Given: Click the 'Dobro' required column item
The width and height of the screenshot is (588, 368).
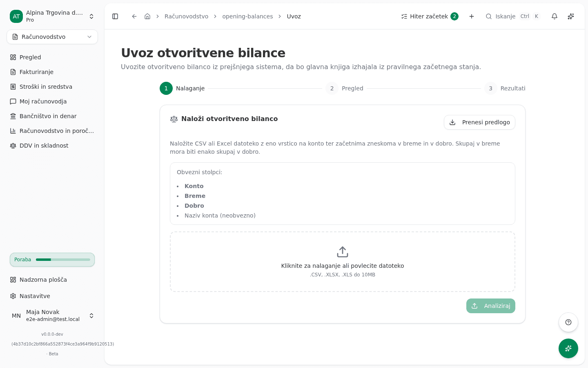Looking at the screenshot, I should point(194,206).
